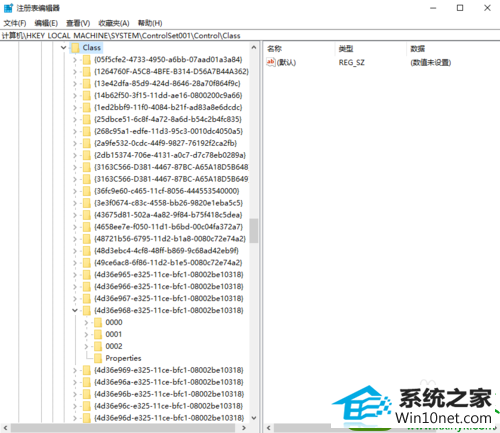Click the 0001 subkey folder icon

tap(98, 334)
